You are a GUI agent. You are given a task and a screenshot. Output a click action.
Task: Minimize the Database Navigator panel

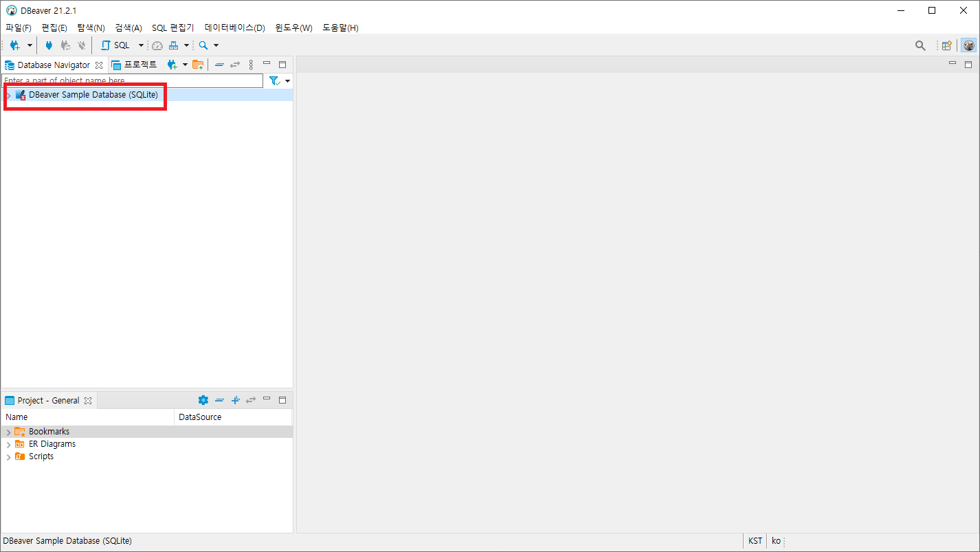point(267,63)
